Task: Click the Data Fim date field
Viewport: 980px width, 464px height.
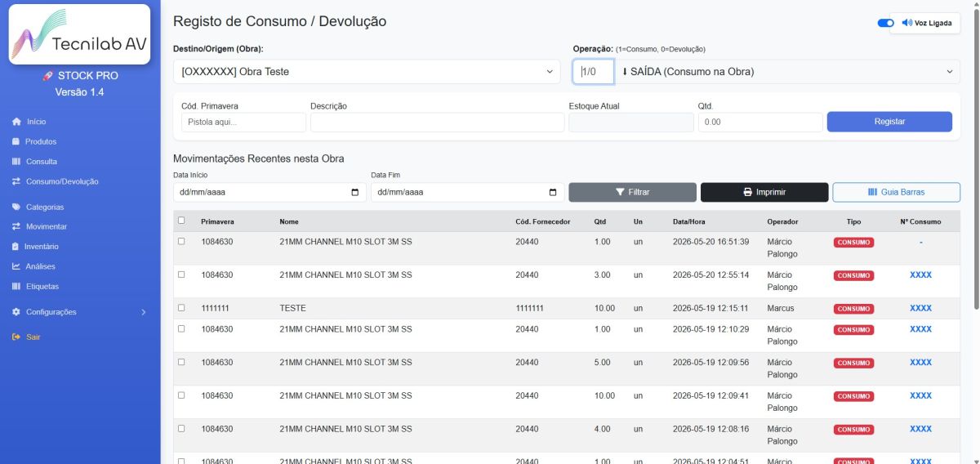Action: 467,192
